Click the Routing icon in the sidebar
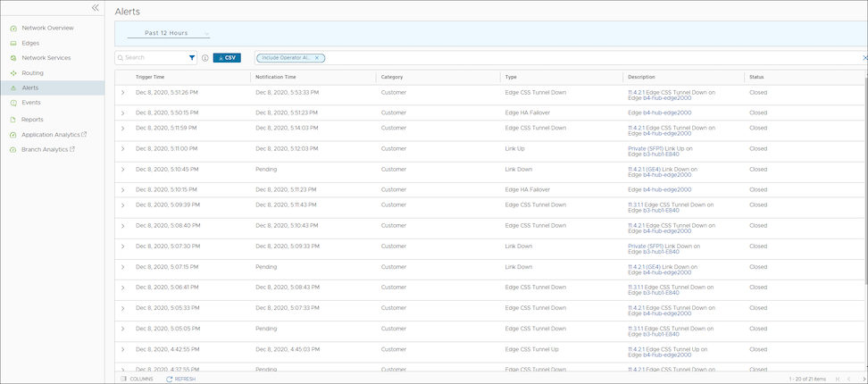Screen dimensions: 868x384 (13, 73)
